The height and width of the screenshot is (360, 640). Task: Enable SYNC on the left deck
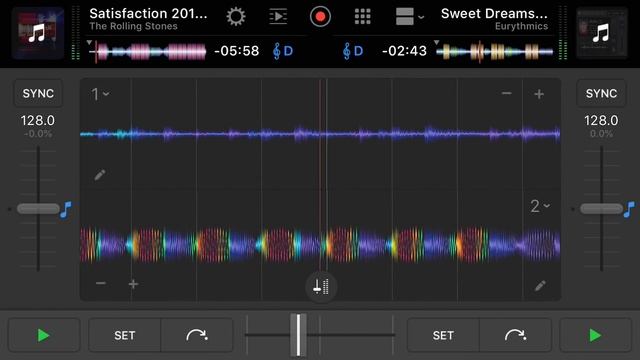(x=38, y=93)
